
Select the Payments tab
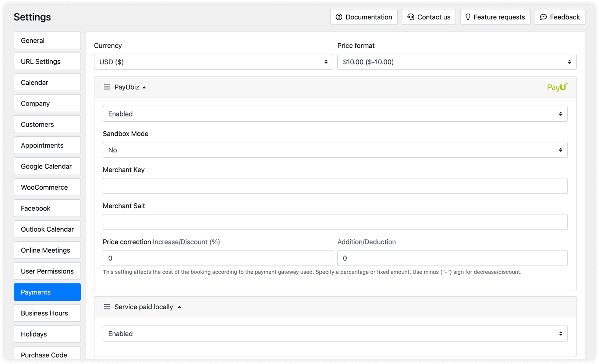[47, 292]
